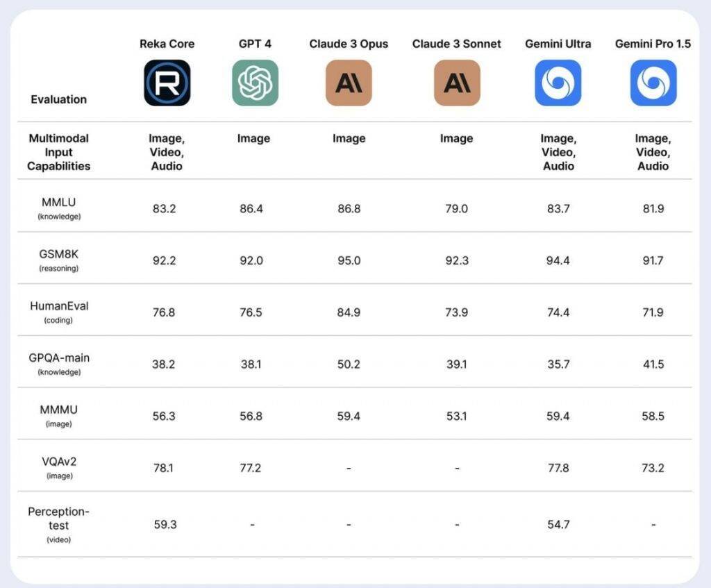Click the Evaluation column header
This screenshot has width=711, height=588.
[x=59, y=99]
